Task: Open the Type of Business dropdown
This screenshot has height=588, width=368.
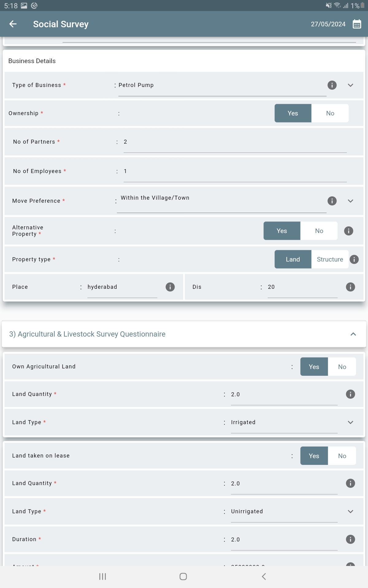Action: (351, 85)
